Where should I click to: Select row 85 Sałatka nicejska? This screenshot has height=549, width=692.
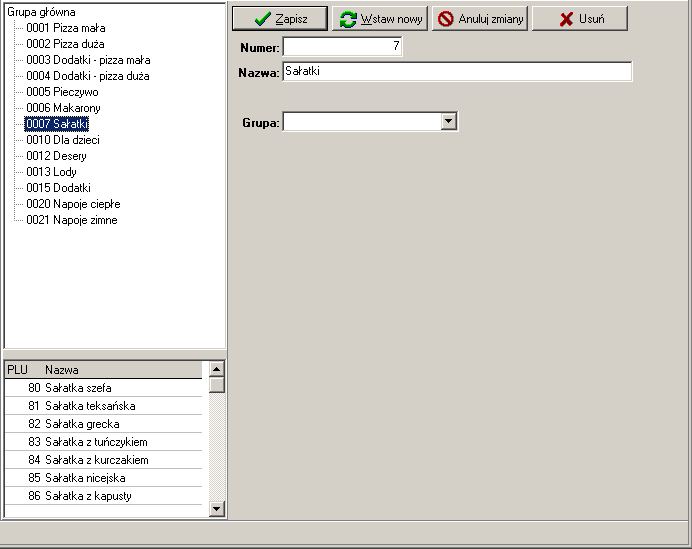pos(103,478)
